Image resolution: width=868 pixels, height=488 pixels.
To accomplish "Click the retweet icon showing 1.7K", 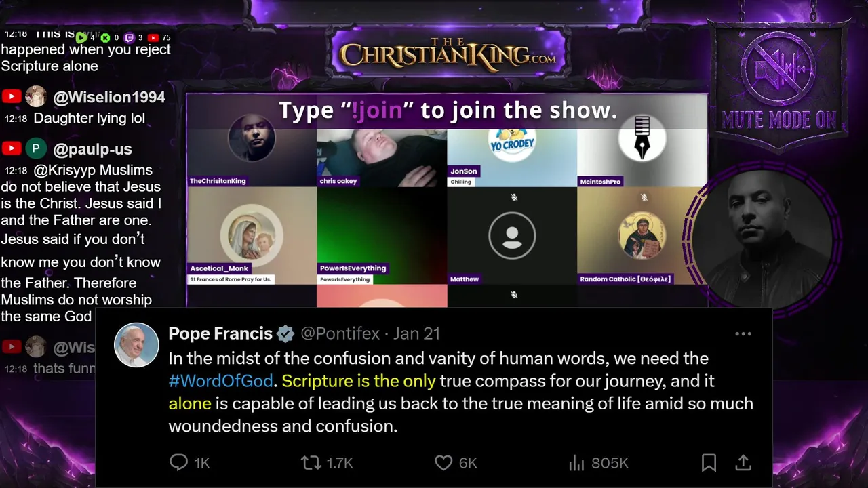I will (311, 463).
